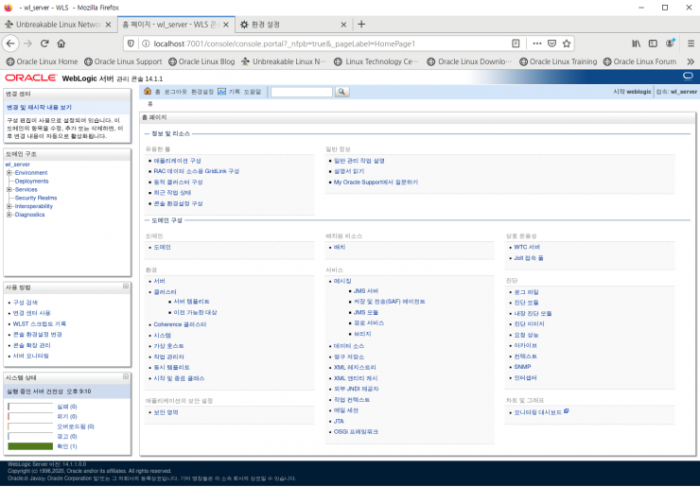Open Oracle Linux Blog bookmark
Screen dimensions: 700x487
pyautogui.click(x=201, y=62)
